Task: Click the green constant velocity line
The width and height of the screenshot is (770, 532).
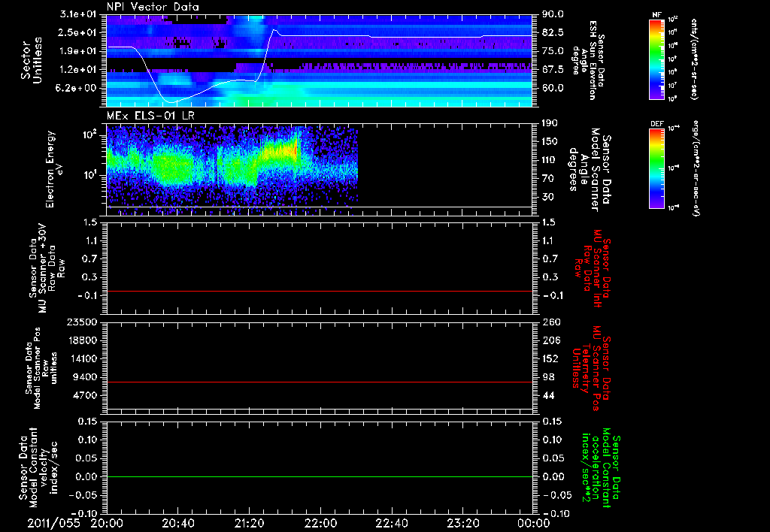Action: 319,476
